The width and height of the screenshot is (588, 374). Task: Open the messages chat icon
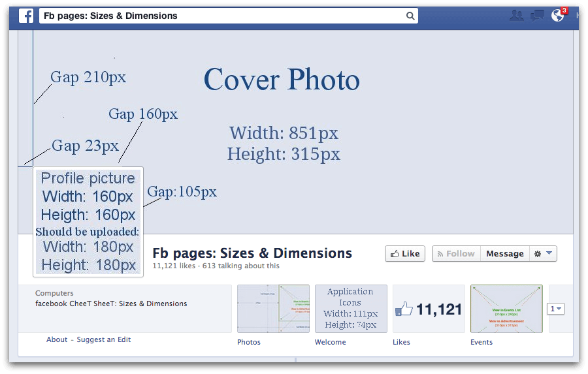[537, 16]
